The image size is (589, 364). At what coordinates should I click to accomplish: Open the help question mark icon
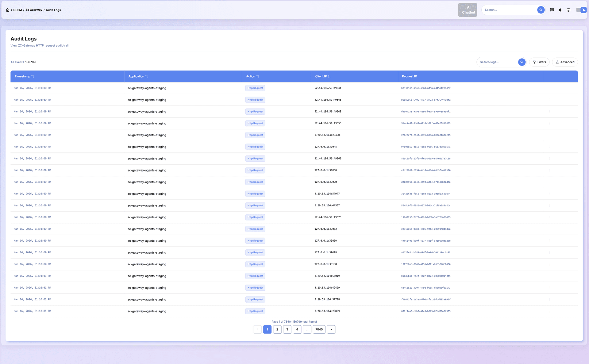pos(568,10)
